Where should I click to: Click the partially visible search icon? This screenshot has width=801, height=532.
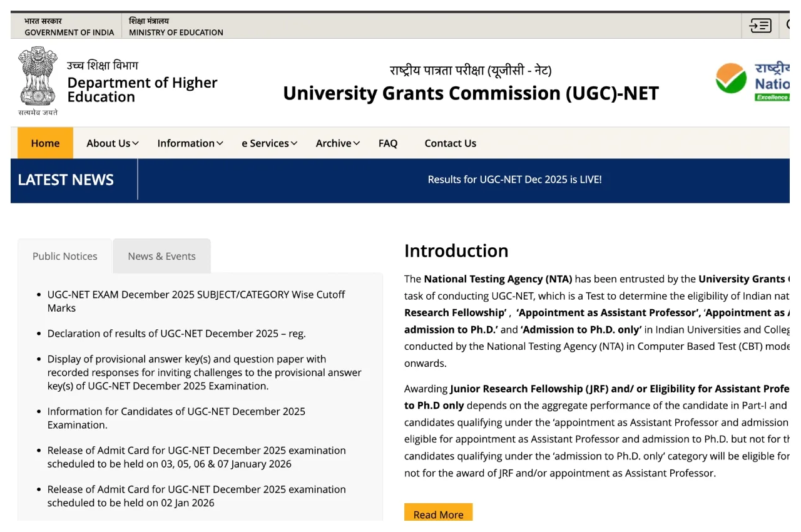coord(788,26)
